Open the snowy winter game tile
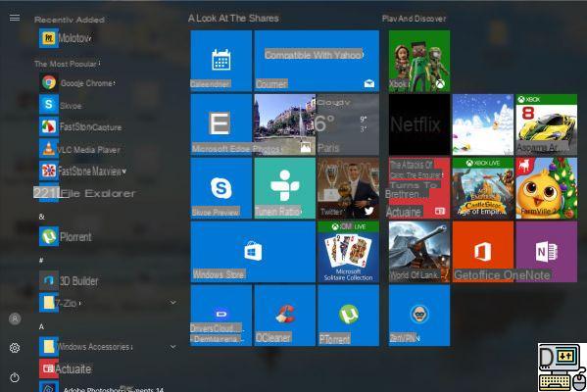The image size is (587, 392). click(483, 124)
